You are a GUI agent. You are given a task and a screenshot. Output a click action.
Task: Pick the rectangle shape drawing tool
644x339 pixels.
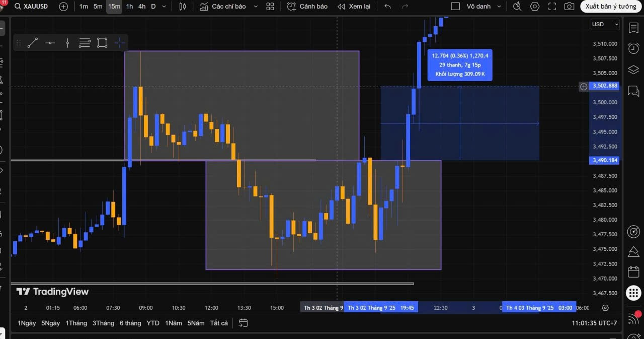pos(102,43)
